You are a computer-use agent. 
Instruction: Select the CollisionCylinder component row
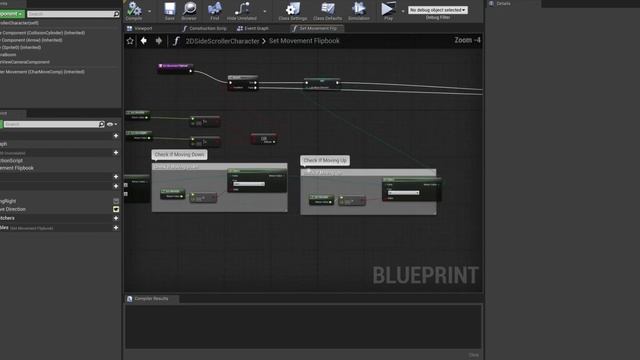pyautogui.click(x=60, y=33)
